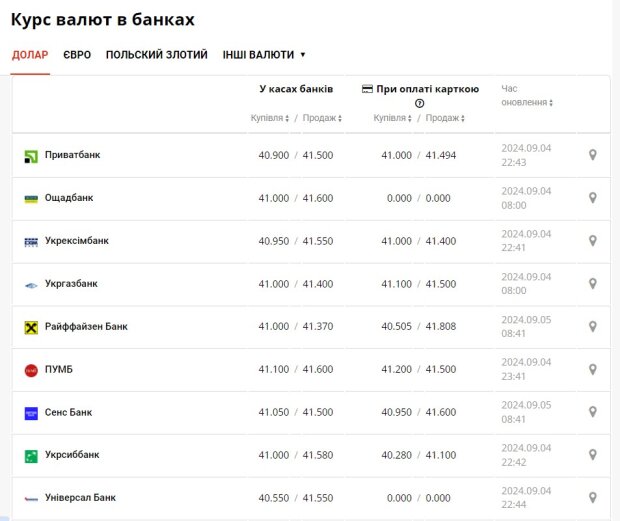620x521 pixels.
Task: Sort by cash desk Купівля column
Action: (x=270, y=118)
